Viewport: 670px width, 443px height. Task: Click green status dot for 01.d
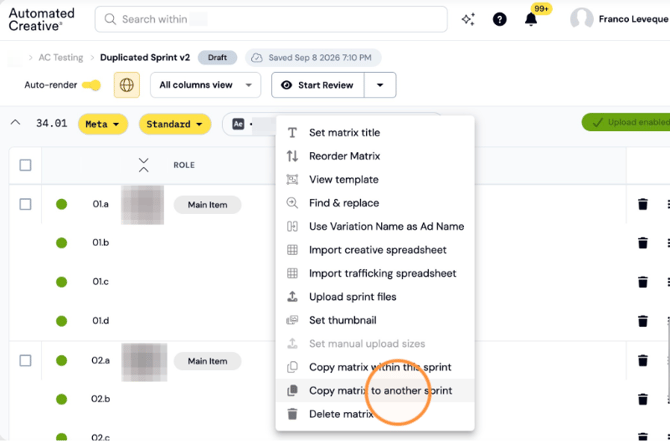tap(62, 321)
